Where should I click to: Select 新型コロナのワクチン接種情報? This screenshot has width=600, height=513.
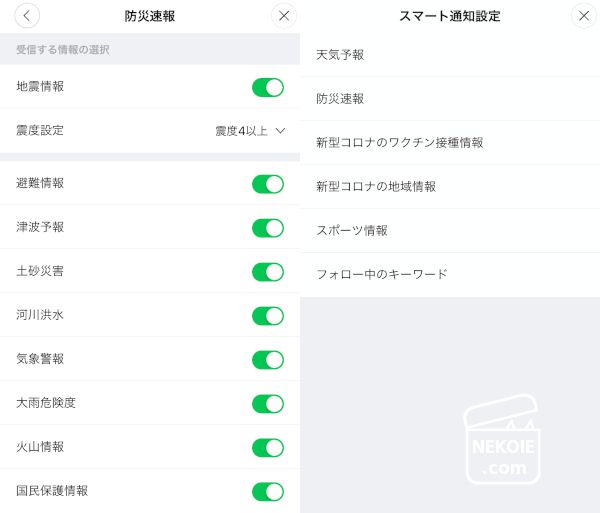[399, 143]
